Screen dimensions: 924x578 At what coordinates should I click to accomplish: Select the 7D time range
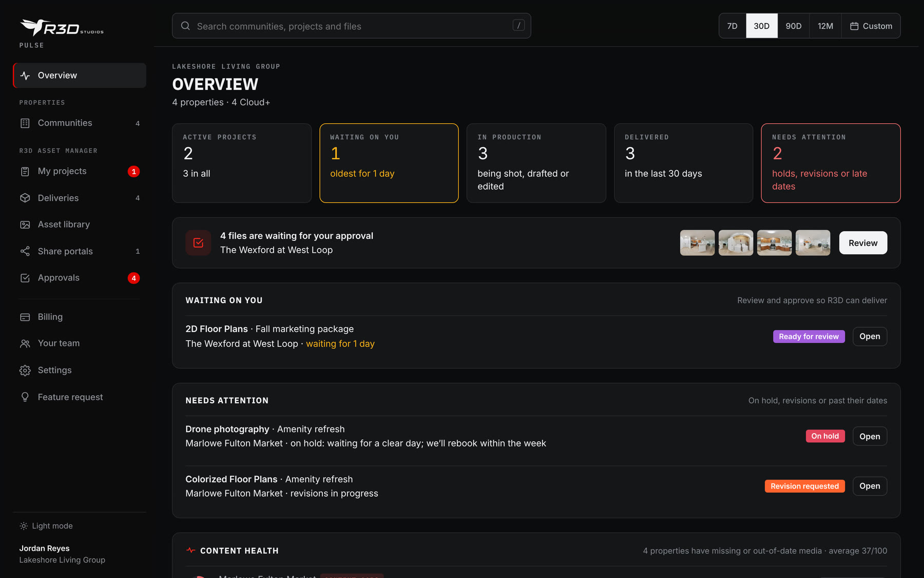733,26
